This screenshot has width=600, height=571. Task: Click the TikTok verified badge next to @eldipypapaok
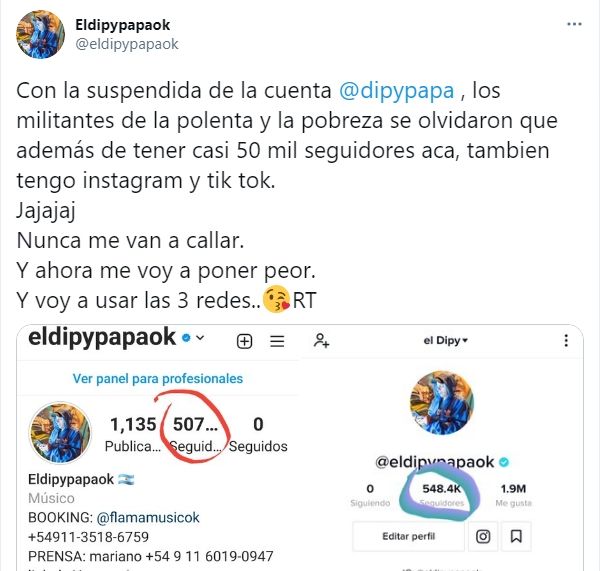(x=504, y=462)
